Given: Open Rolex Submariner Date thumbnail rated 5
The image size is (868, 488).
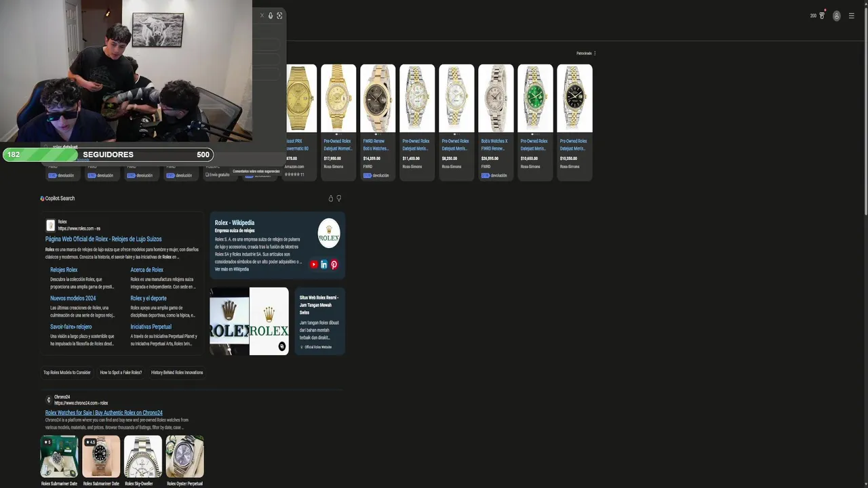Looking at the screenshot, I should [59, 456].
